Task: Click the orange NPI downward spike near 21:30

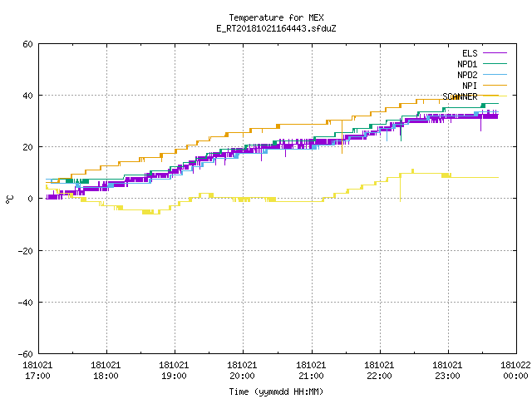Action: pyautogui.click(x=342, y=139)
